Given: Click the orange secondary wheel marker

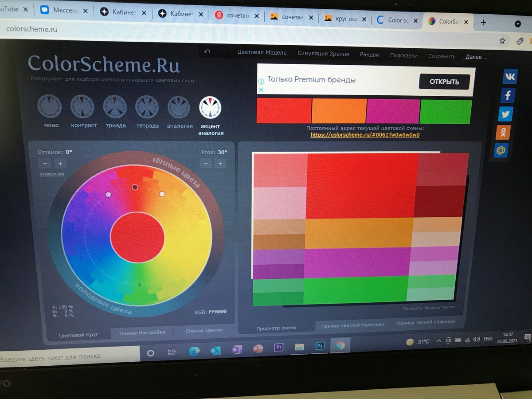Looking at the screenshot, I should pyautogui.click(x=162, y=194).
